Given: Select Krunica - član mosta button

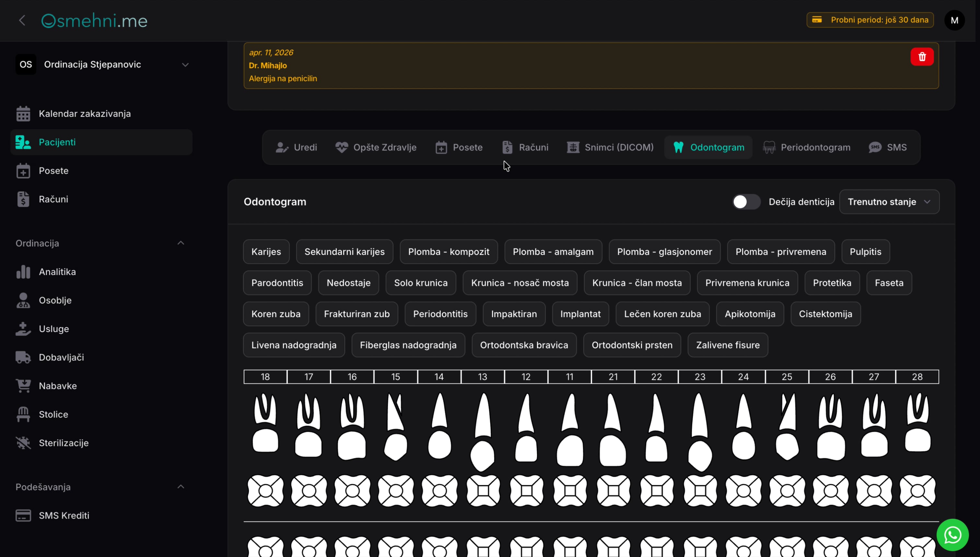Looking at the screenshot, I should click(637, 283).
